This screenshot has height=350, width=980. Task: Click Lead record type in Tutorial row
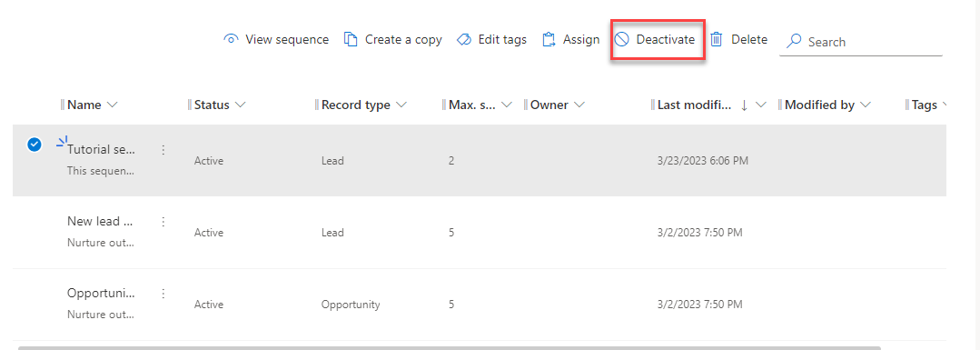(332, 161)
